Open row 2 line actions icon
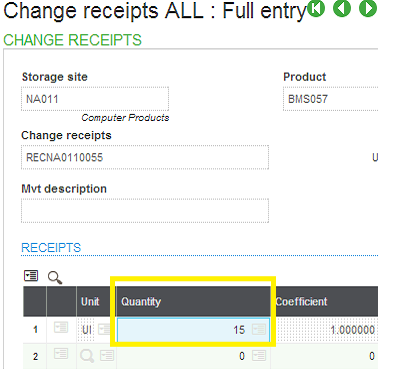 (61, 354)
